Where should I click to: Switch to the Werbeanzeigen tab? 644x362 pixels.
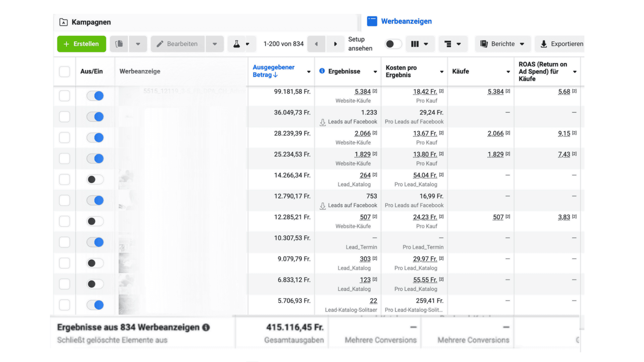[x=406, y=21]
